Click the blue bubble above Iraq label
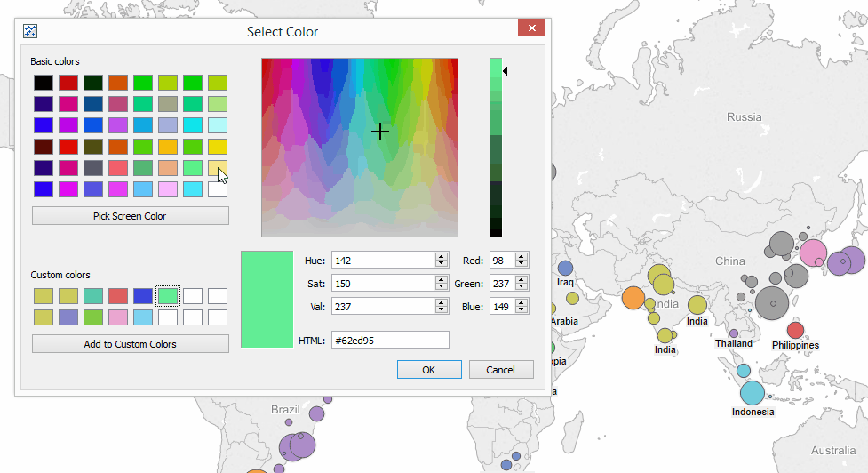Screen dimensions: 868x473 pos(565,269)
